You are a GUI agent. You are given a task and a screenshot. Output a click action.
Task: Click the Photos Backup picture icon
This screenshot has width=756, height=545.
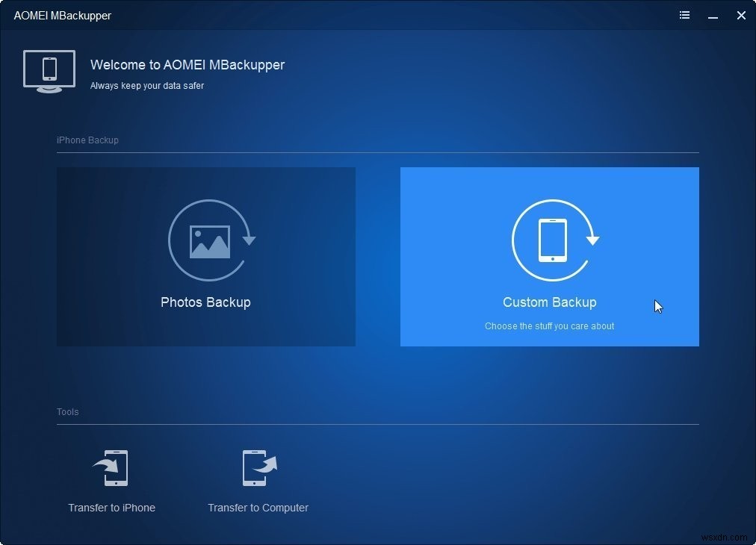click(x=209, y=241)
